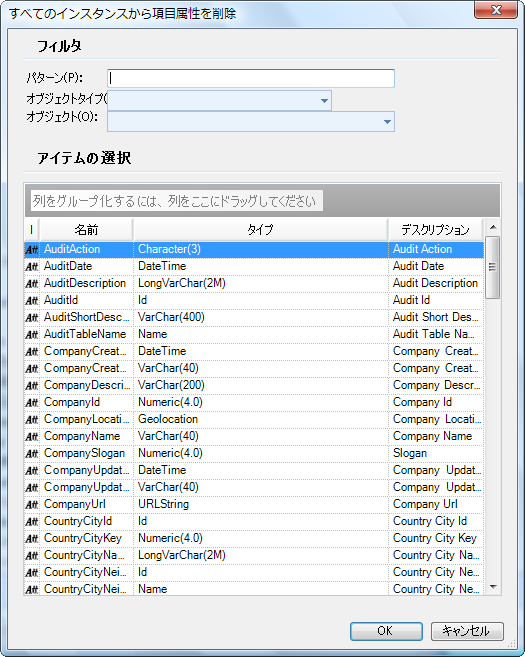Click the attribute icon beside CompanySlogan
This screenshot has height=657, width=525.
point(31,454)
